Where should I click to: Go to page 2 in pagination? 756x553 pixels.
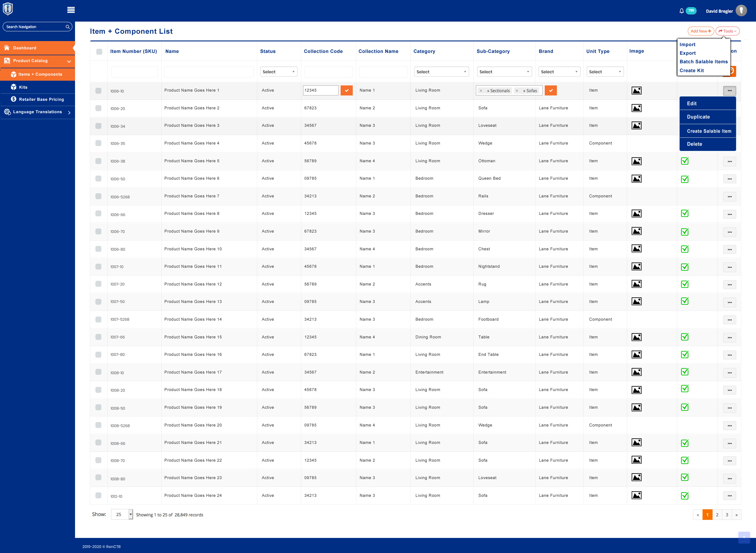pos(717,515)
